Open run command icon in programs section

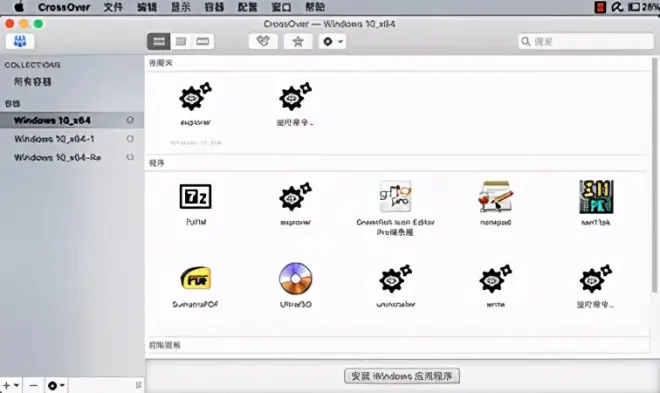[x=596, y=279]
